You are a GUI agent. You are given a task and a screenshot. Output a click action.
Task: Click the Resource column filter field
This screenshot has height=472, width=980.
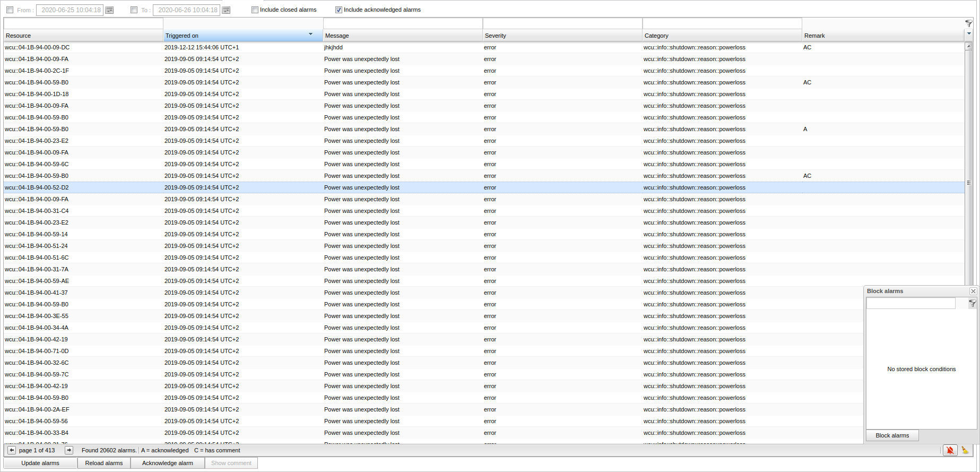(83, 24)
